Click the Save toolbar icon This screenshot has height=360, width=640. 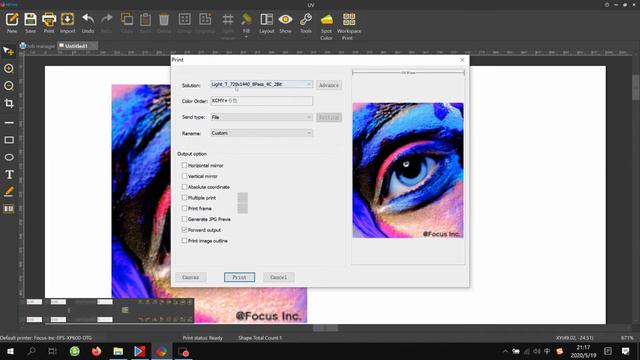30,23
